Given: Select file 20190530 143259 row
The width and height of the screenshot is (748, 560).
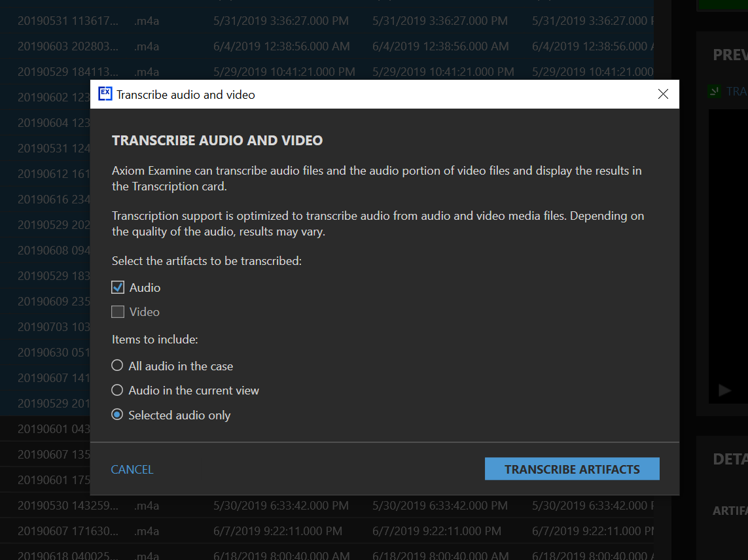Looking at the screenshot, I should point(327,506).
